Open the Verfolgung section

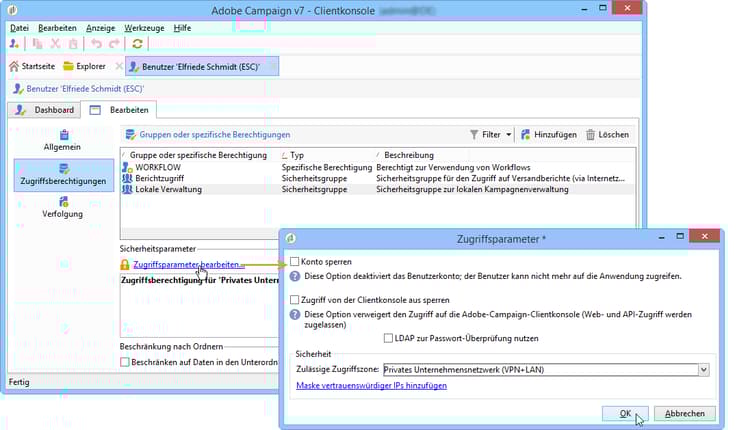(62, 207)
